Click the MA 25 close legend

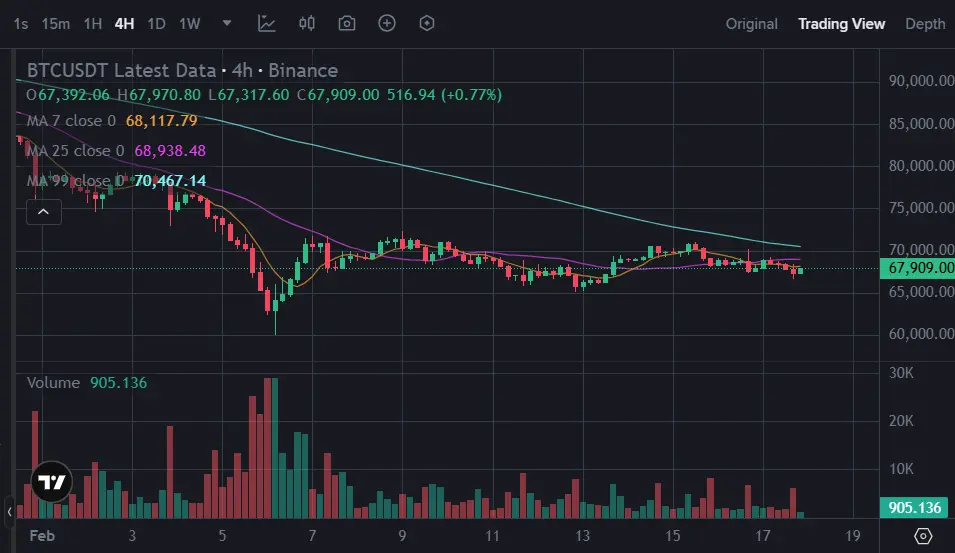point(76,150)
